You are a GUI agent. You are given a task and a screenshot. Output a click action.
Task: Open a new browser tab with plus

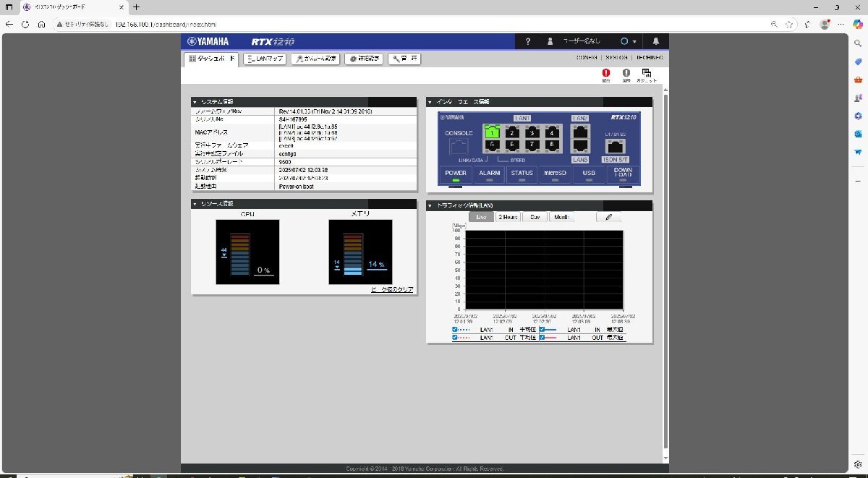point(136,7)
